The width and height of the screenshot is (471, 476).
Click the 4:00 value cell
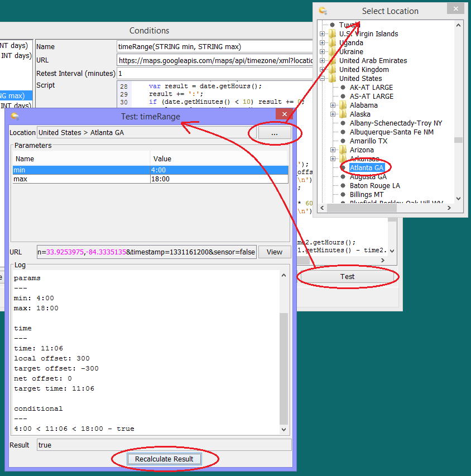(x=219, y=170)
